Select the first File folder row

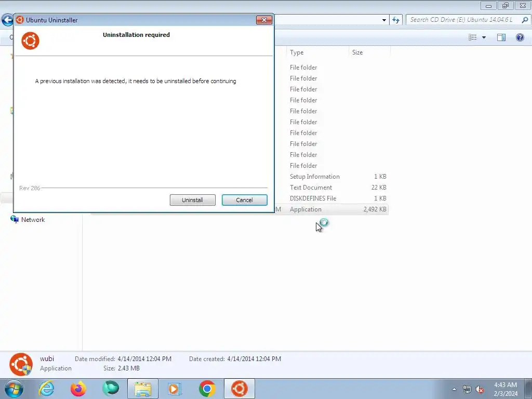[332, 67]
